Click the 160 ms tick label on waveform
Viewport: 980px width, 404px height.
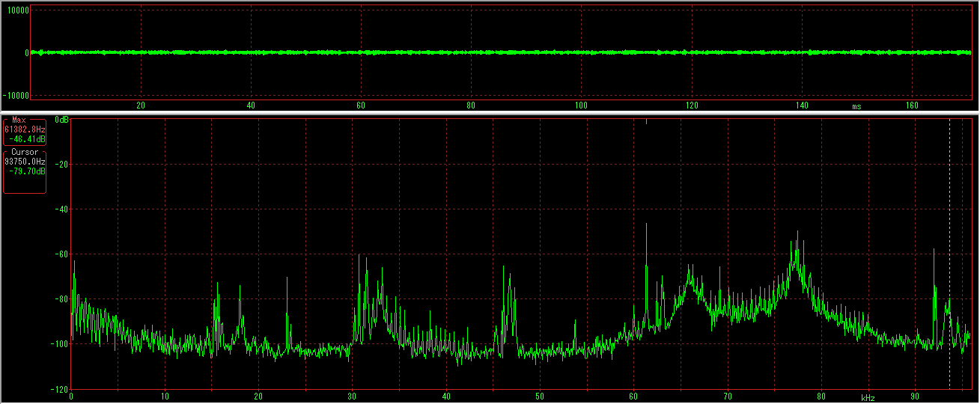point(912,105)
